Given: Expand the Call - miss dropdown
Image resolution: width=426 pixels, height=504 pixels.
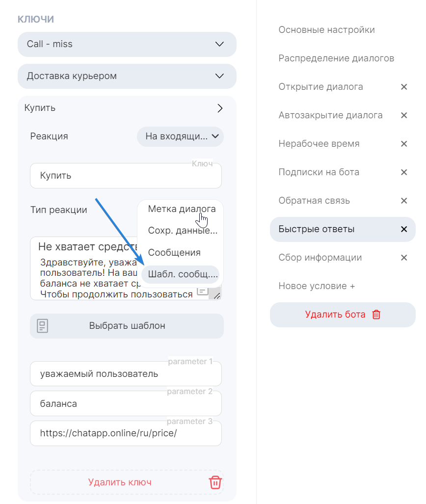Looking at the screenshot, I should pos(219,44).
